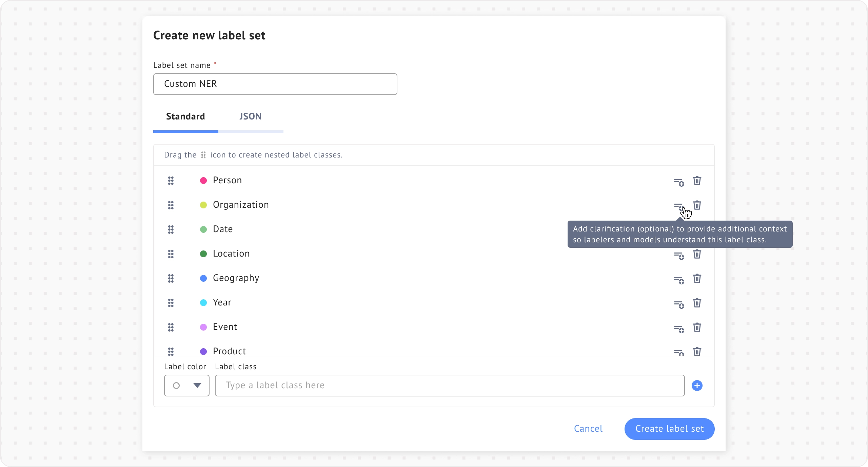This screenshot has height=467, width=868.
Task: Click the Create label set button
Action: pos(669,429)
